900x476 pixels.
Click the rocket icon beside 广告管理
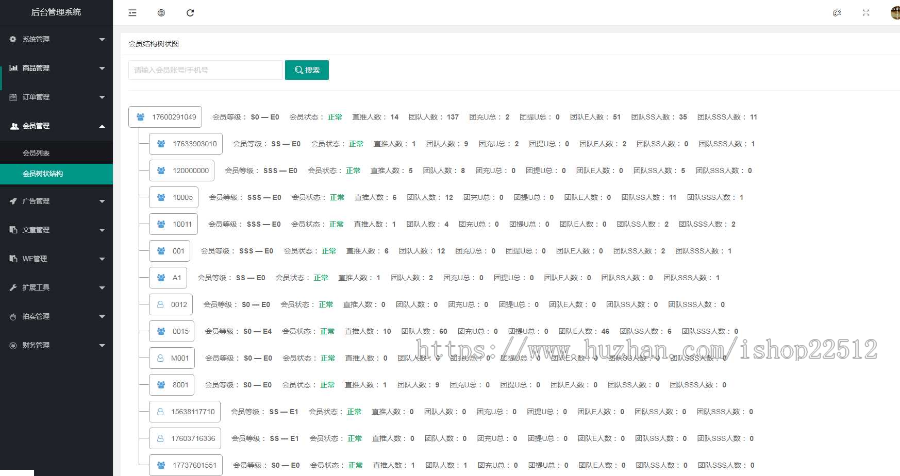pos(13,201)
